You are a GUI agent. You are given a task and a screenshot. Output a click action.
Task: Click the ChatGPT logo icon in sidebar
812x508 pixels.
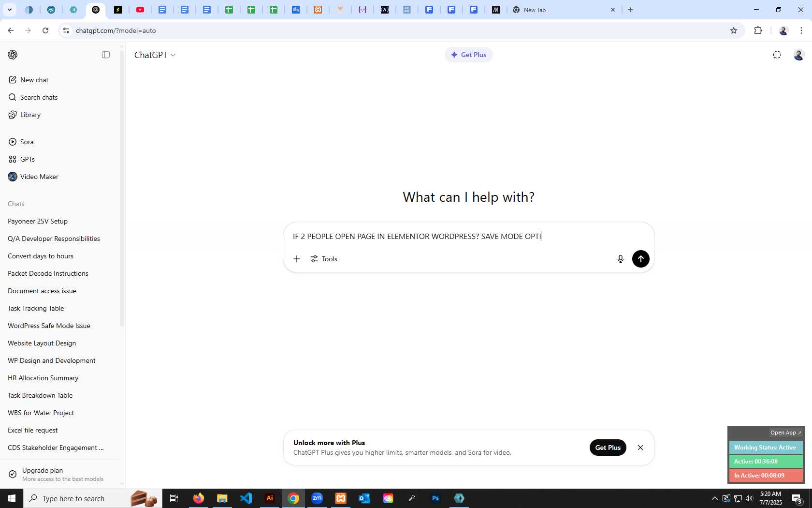[13, 55]
